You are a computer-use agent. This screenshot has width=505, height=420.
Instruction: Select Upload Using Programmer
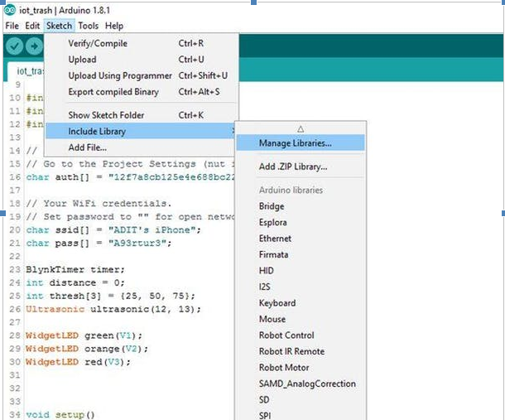[x=141, y=75]
